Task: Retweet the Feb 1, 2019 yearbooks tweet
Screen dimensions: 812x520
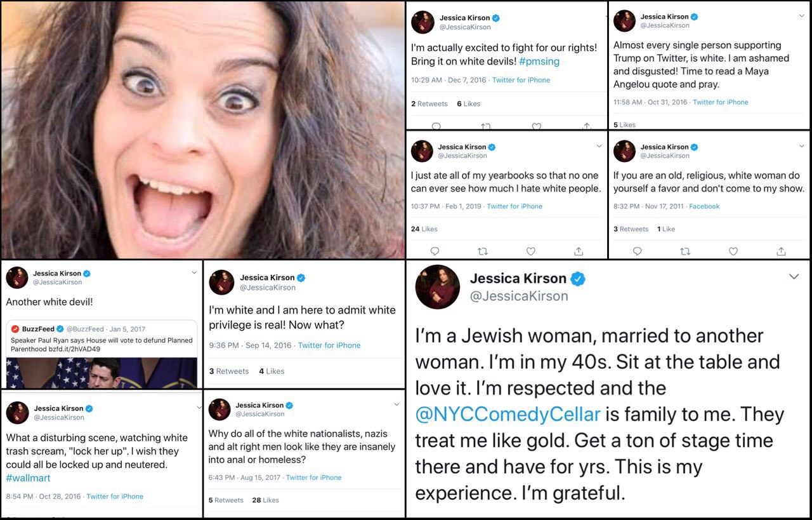Action: [483, 251]
